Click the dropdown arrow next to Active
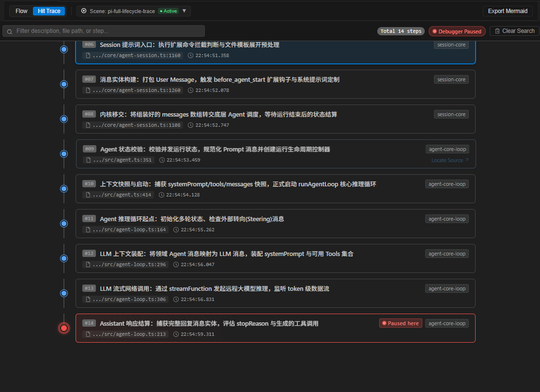540x392 pixels. pyautogui.click(x=184, y=11)
